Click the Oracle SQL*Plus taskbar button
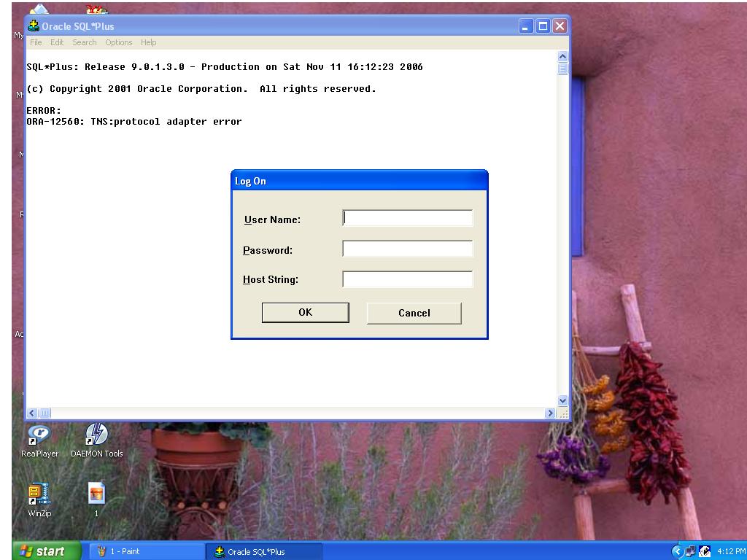 (263, 552)
